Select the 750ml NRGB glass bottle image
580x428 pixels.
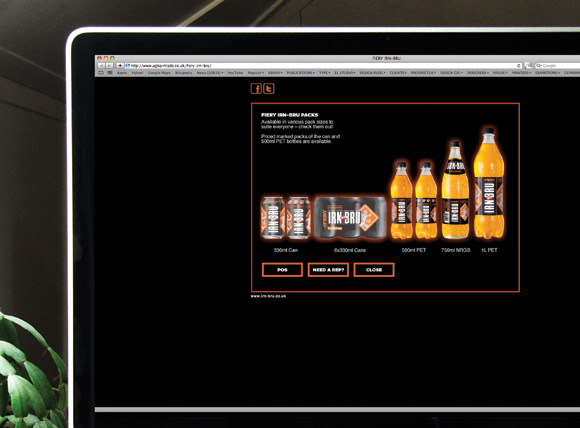455,190
